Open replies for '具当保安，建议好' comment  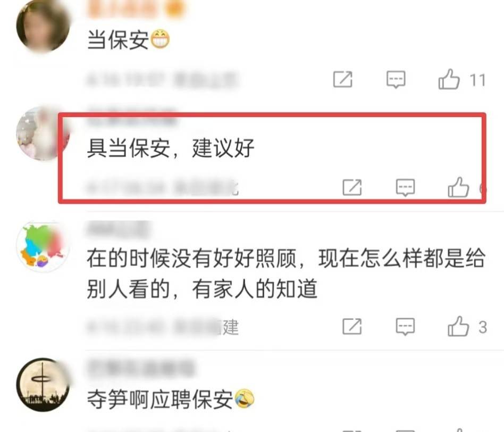pos(405,187)
